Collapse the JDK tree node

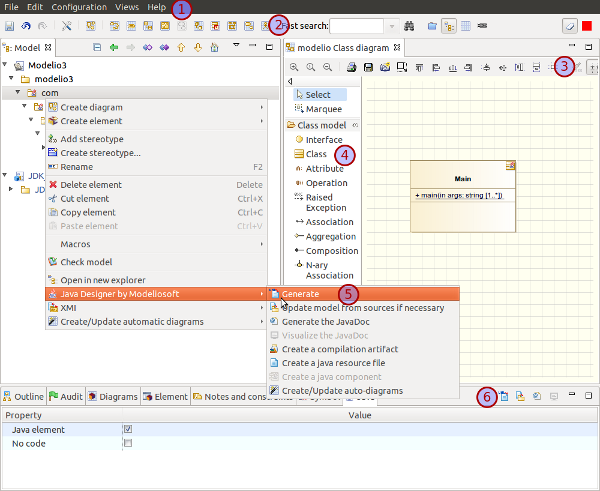pyautogui.click(x=5, y=175)
